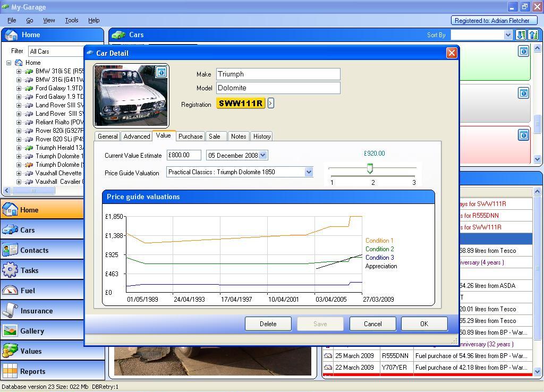Open the date picker for 05 December 2008
Viewport: 544px width, 392px height.
(x=263, y=155)
